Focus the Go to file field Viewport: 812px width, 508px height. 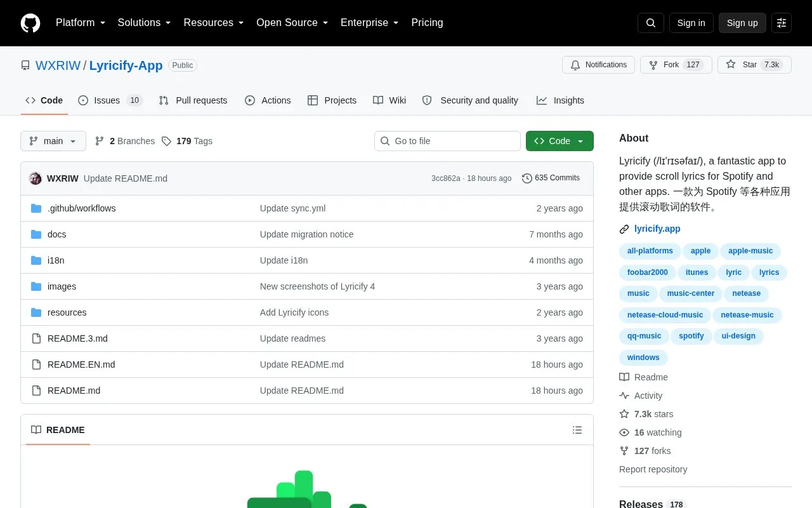coord(447,141)
